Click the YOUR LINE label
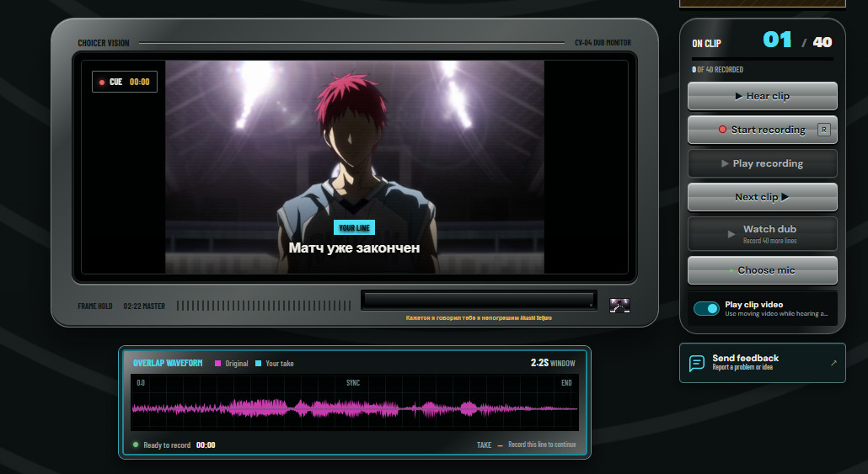 pyautogui.click(x=354, y=228)
